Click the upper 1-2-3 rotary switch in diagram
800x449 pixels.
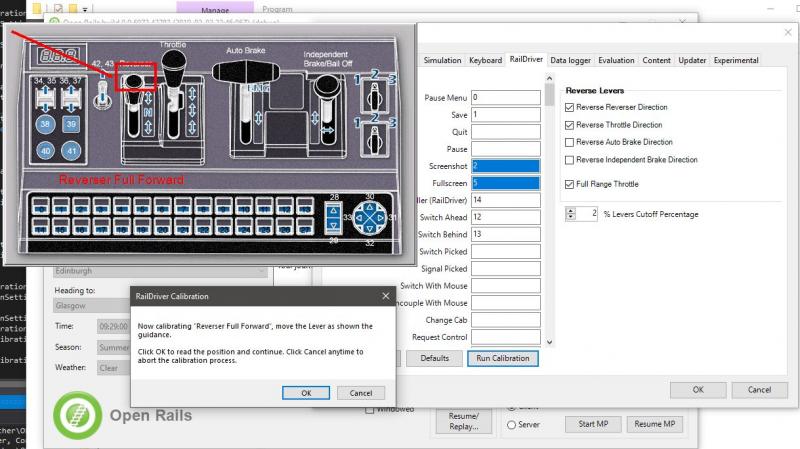[x=375, y=96]
